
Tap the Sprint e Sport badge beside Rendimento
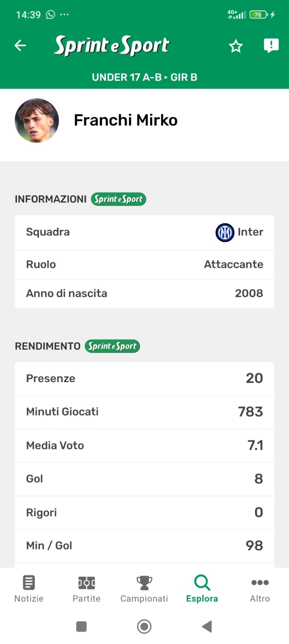[112, 346]
